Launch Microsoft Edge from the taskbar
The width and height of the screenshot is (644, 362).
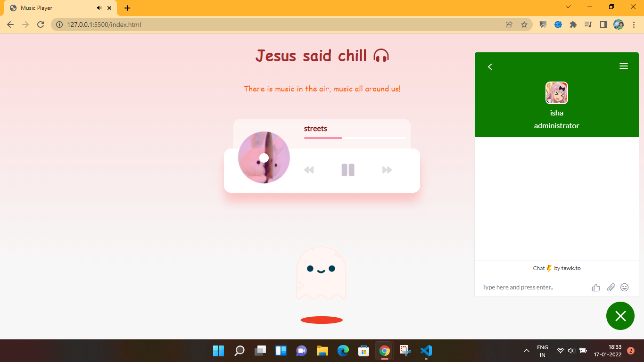pos(343,351)
